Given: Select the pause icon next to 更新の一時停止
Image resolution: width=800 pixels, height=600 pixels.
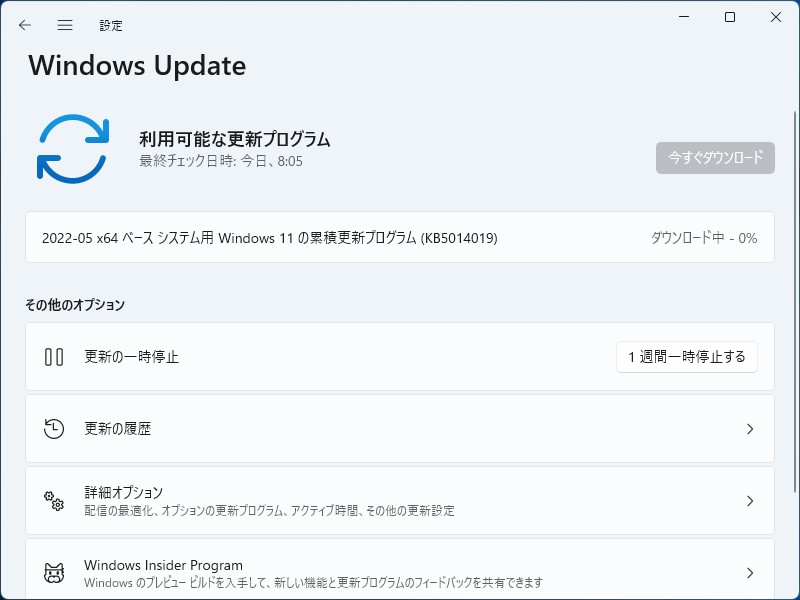Looking at the screenshot, I should click(x=54, y=356).
